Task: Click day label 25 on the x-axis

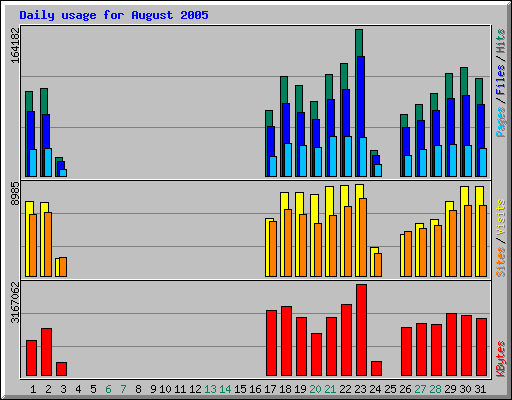Action: [390, 389]
